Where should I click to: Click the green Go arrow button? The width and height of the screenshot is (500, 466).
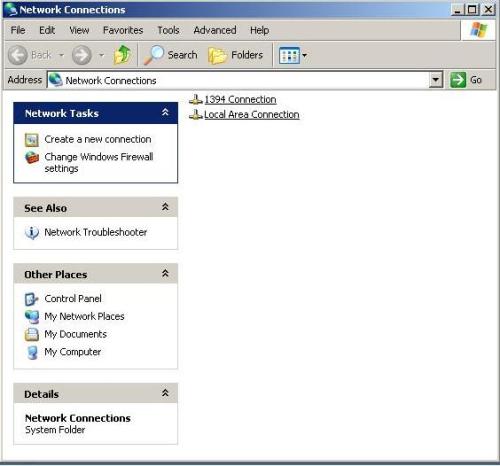[x=458, y=80]
